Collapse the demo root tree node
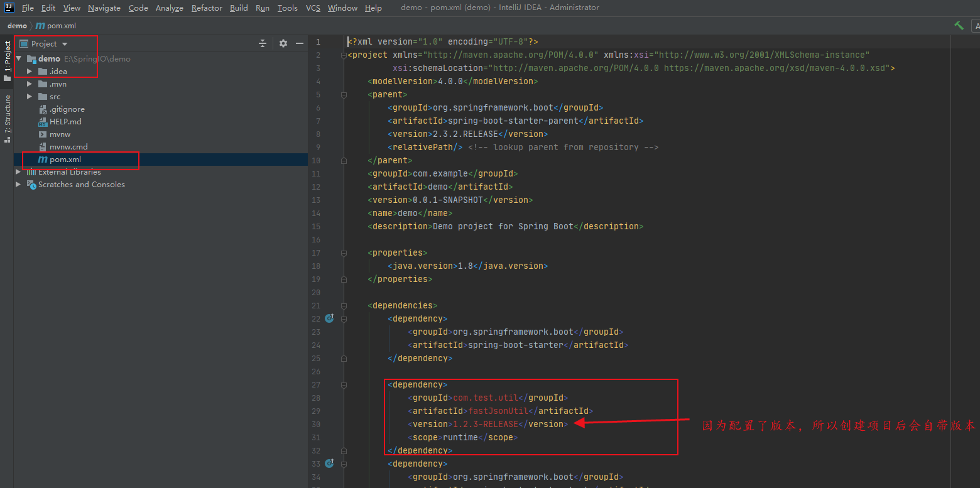The height and width of the screenshot is (488, 980). pyautogui.click(x=19, y=58)
